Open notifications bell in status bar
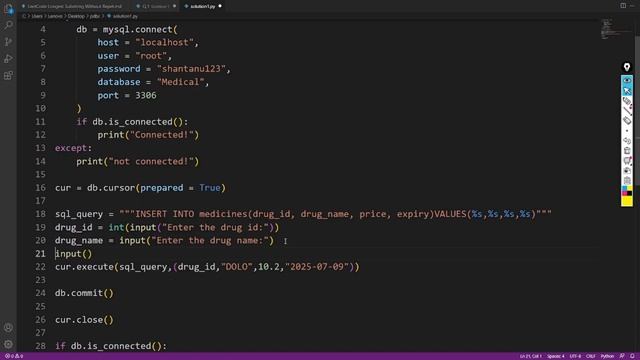The width and height of the screenshot is (640, 360). 632,356
